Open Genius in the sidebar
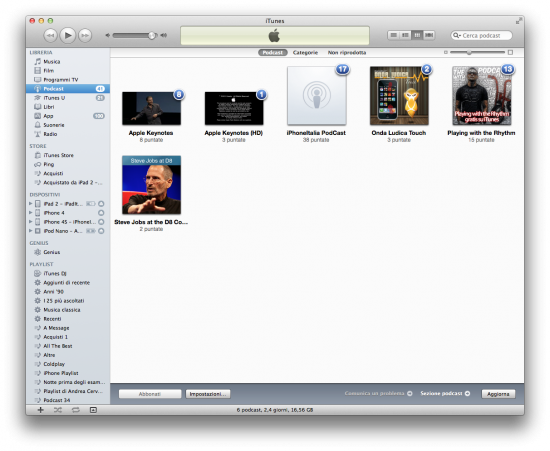Viewport: 550px width, 451px height. point(68,252)
